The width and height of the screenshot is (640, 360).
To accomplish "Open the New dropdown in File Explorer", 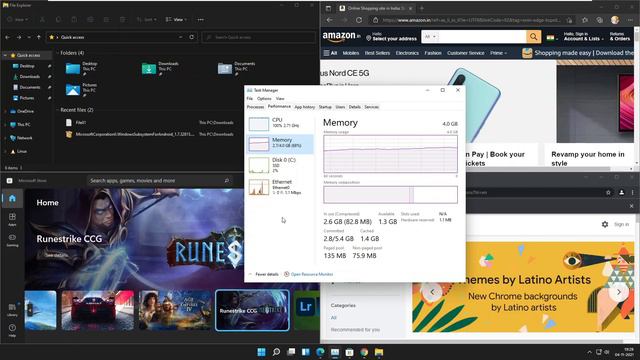I will pos(18,20).
